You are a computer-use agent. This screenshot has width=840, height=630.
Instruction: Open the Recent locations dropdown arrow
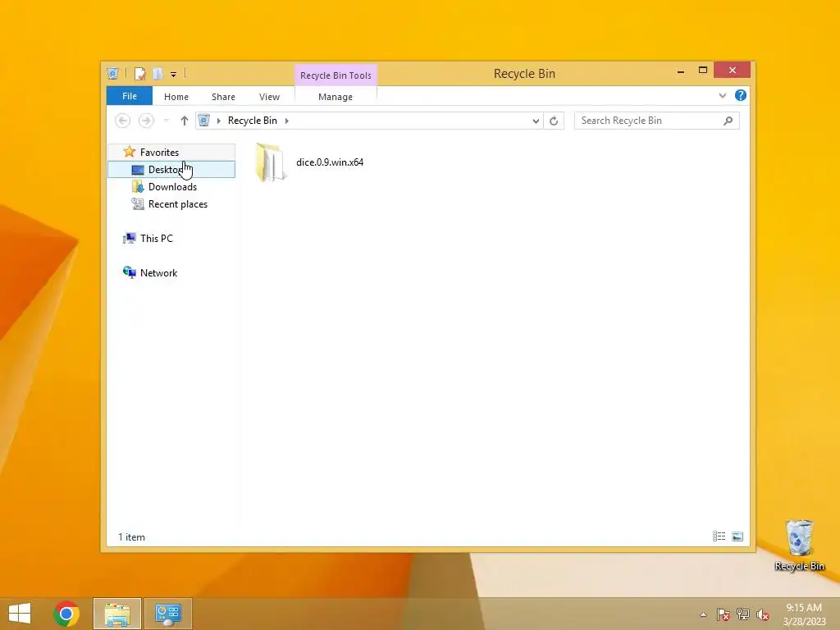pos(166,121)
